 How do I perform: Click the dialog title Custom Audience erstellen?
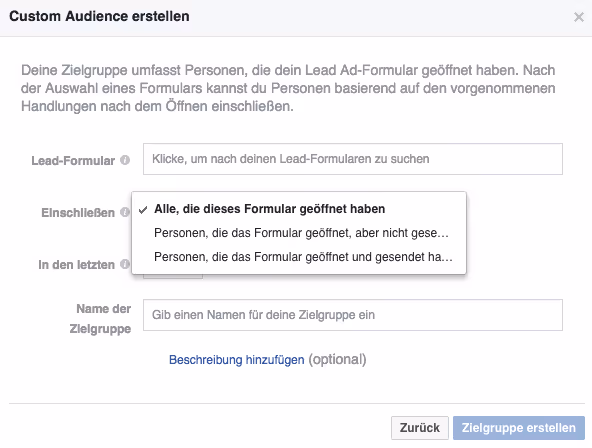[x=99, y=16]
